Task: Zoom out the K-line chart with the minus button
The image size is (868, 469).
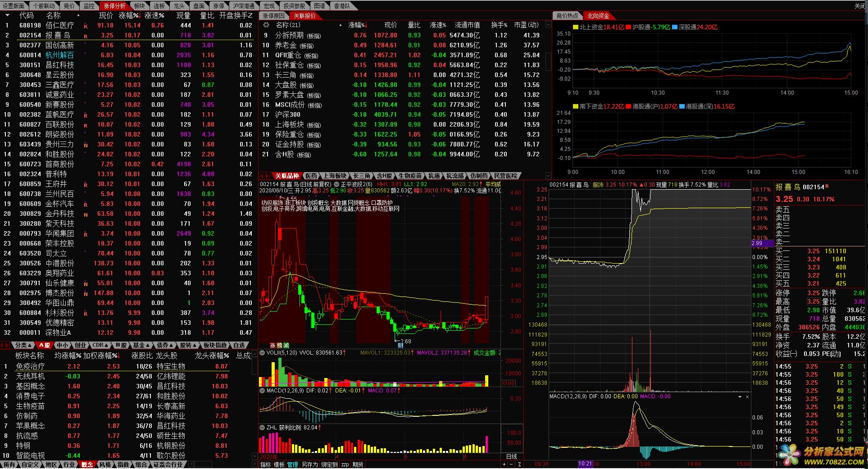Action: click(512, 464)
